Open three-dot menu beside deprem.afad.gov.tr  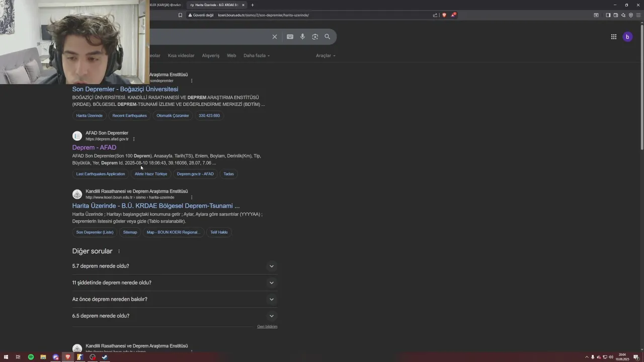(134, 139)
